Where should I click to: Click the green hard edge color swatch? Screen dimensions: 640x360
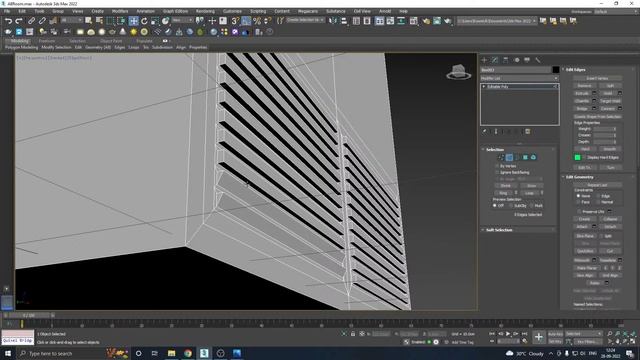click(x=577, y=157)
